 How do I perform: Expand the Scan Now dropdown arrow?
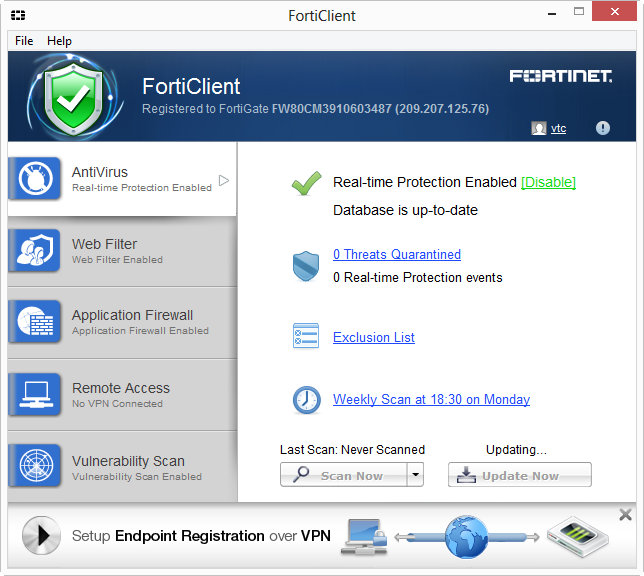coord(415,475)
